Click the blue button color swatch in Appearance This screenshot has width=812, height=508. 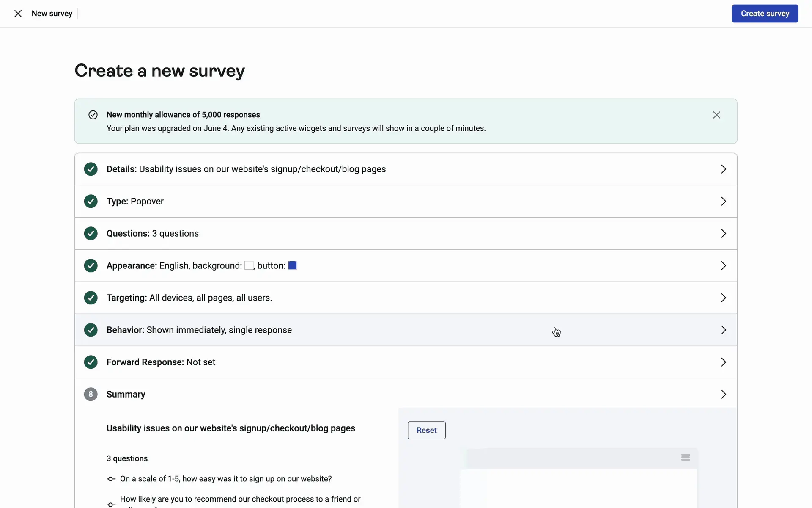[x=292, y=265]
